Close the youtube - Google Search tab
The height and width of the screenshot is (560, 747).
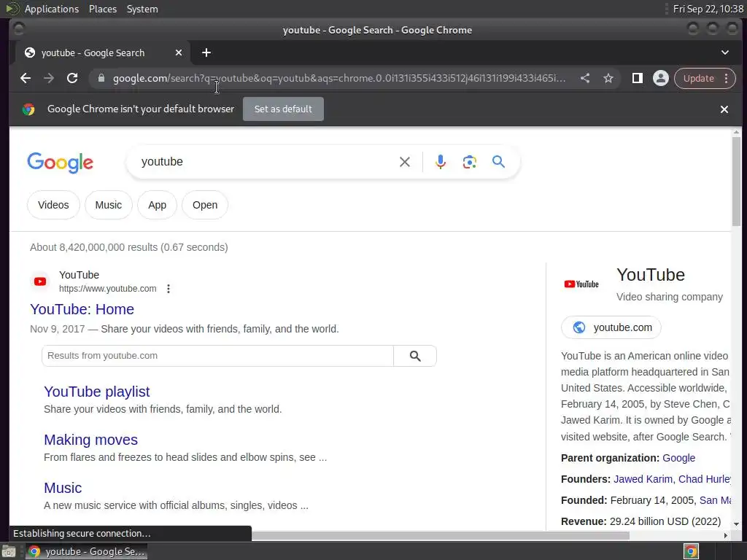(x=179, y=52)
